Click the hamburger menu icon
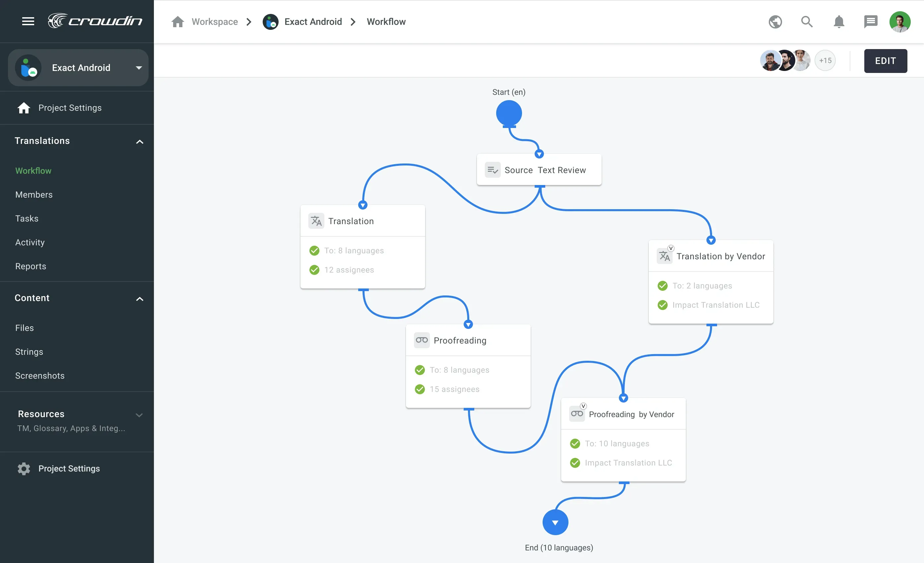 tap(28, 21)
